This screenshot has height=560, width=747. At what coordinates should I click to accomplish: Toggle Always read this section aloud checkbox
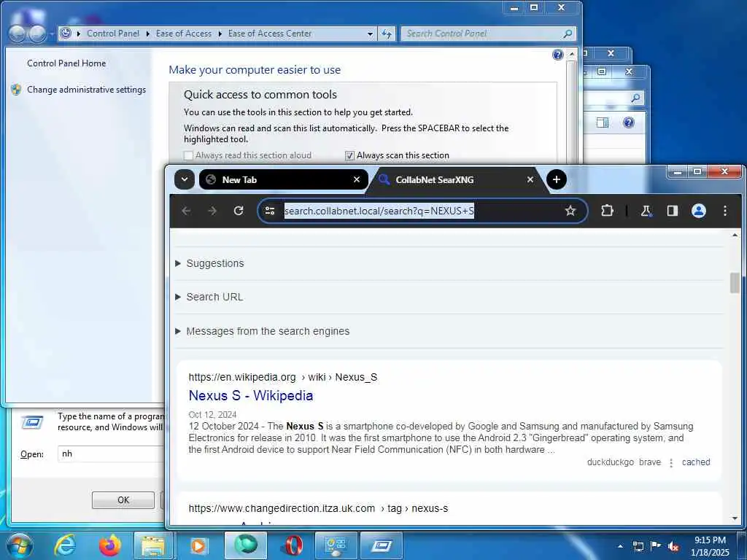189,155
